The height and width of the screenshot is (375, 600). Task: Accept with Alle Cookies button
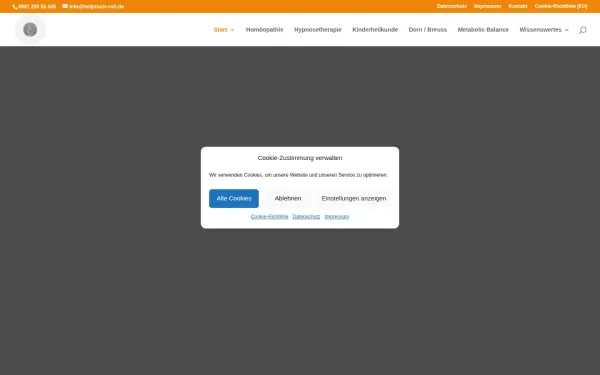234,198
